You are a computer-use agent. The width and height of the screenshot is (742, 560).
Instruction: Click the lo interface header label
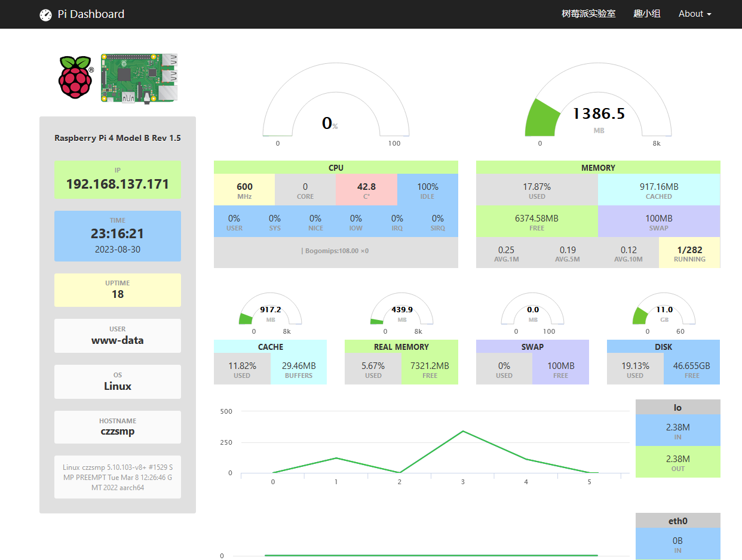678,407
